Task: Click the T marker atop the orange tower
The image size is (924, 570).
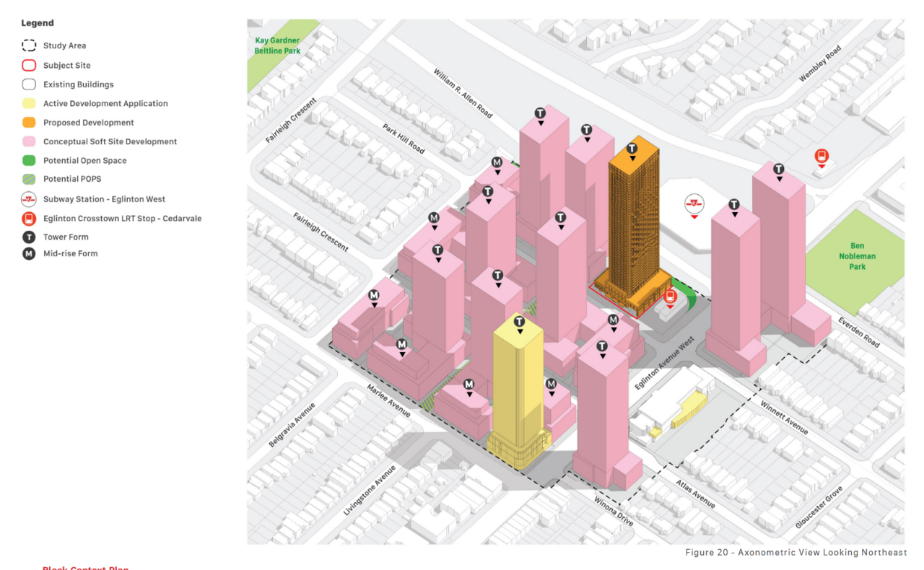Action: (632, 149)
